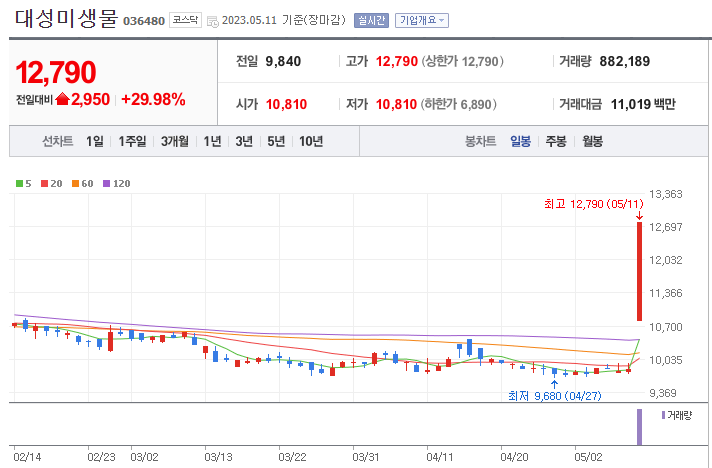Select the 1일 line chart period
Screen dimensions: 712x468
95,142
